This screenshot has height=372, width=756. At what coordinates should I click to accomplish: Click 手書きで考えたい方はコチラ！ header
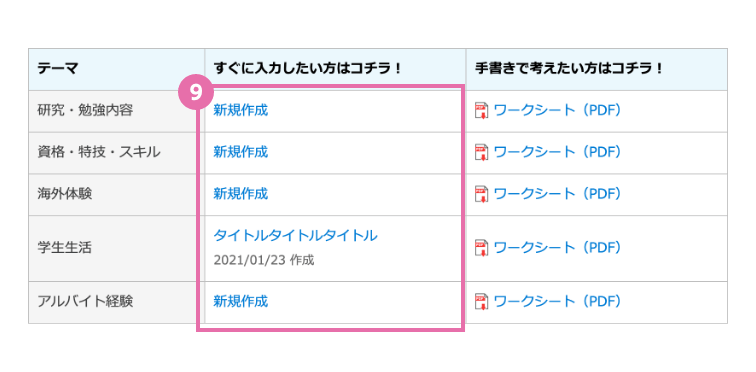(597, 69)
